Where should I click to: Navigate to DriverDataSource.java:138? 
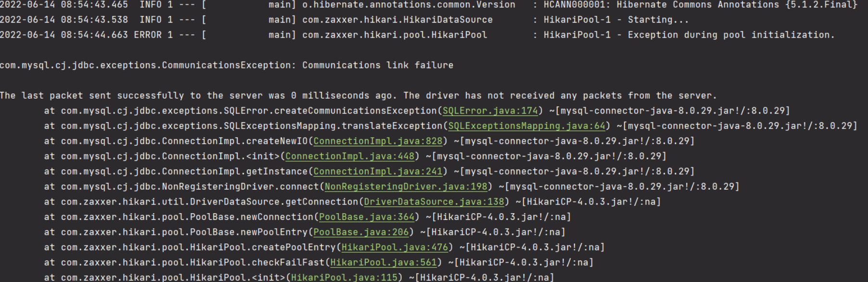[434, 202]
